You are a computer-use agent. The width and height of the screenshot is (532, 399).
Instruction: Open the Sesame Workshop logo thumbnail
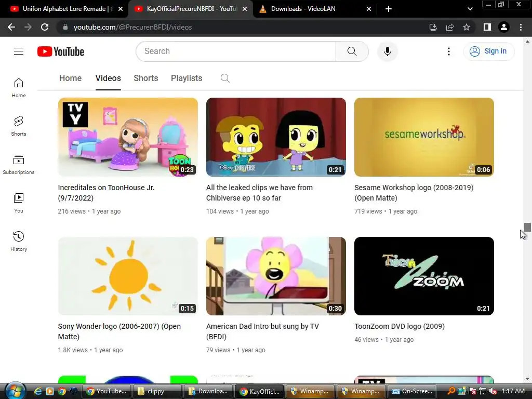pyautogui.click(x=424, y=137)
